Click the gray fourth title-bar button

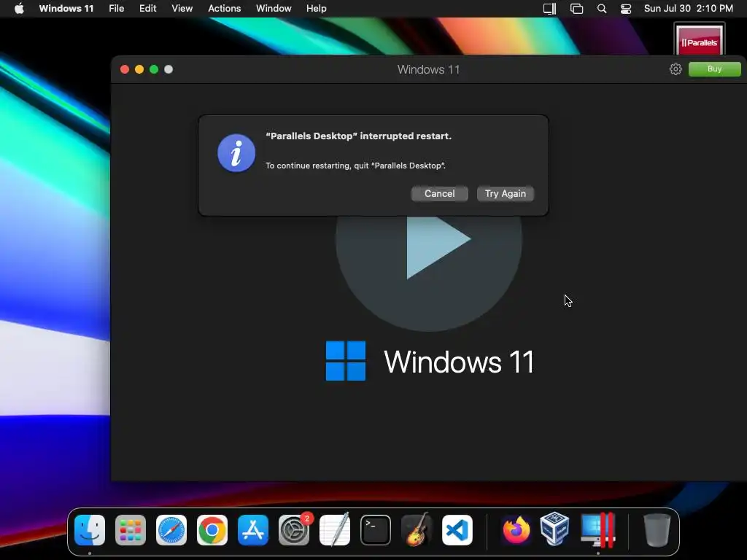pos(169,69)
